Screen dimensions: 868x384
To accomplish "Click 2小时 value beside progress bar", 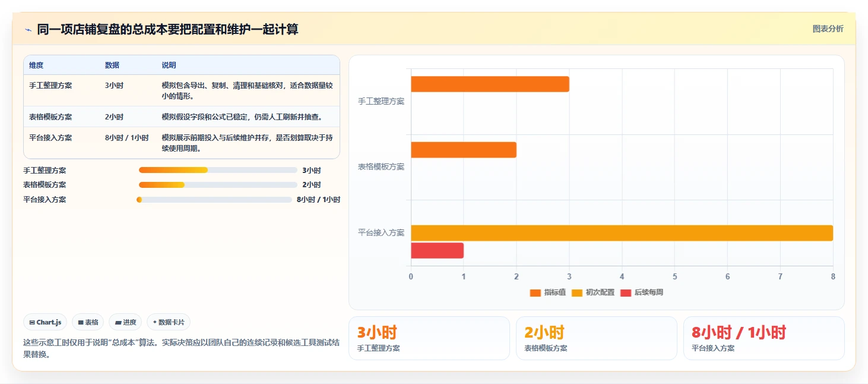I will coord(311,185).
